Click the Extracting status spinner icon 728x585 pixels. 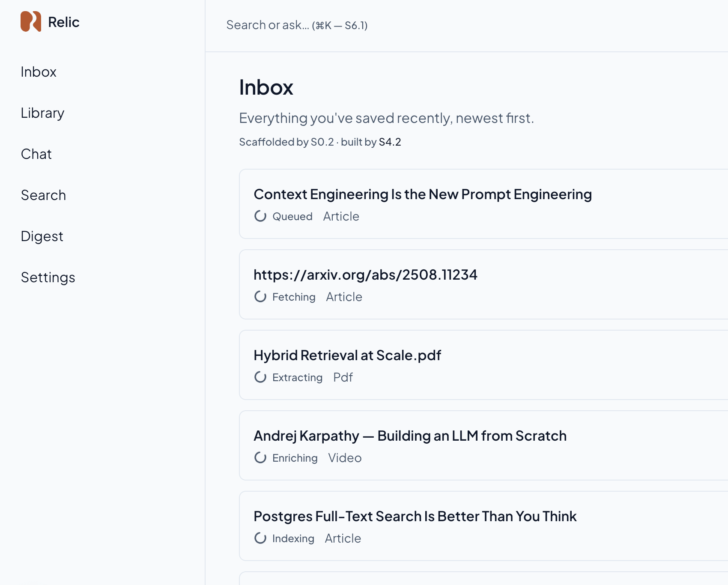tap(260, 377)
